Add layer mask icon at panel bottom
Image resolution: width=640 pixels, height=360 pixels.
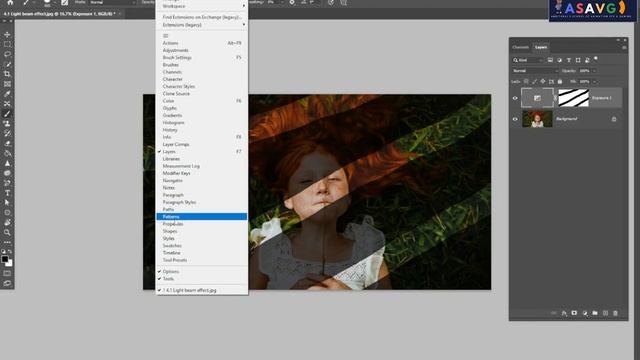click(x=574, y=313)
